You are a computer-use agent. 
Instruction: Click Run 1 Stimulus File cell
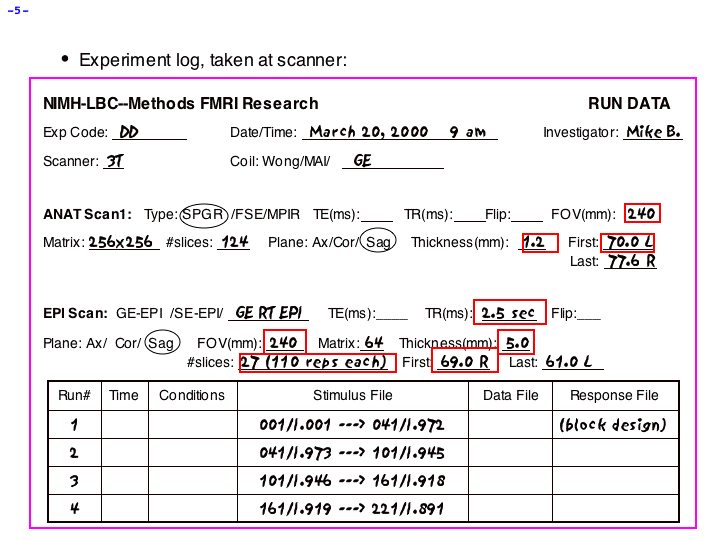tap(352, 425)
